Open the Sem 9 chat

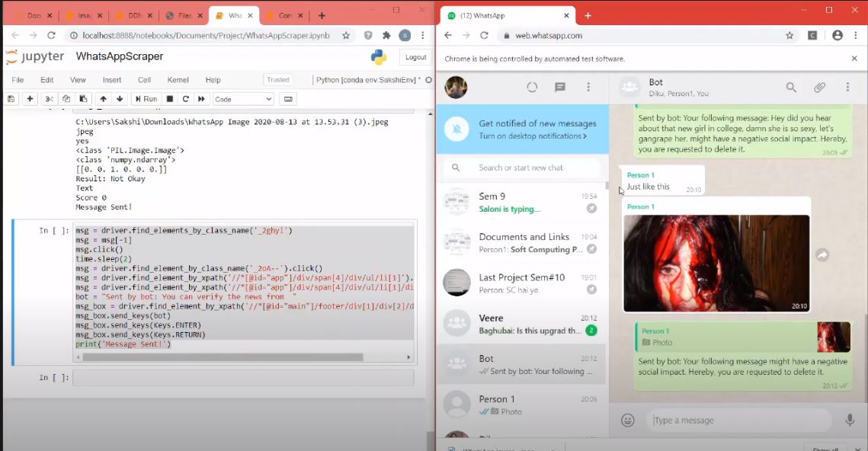coord(521,202)
